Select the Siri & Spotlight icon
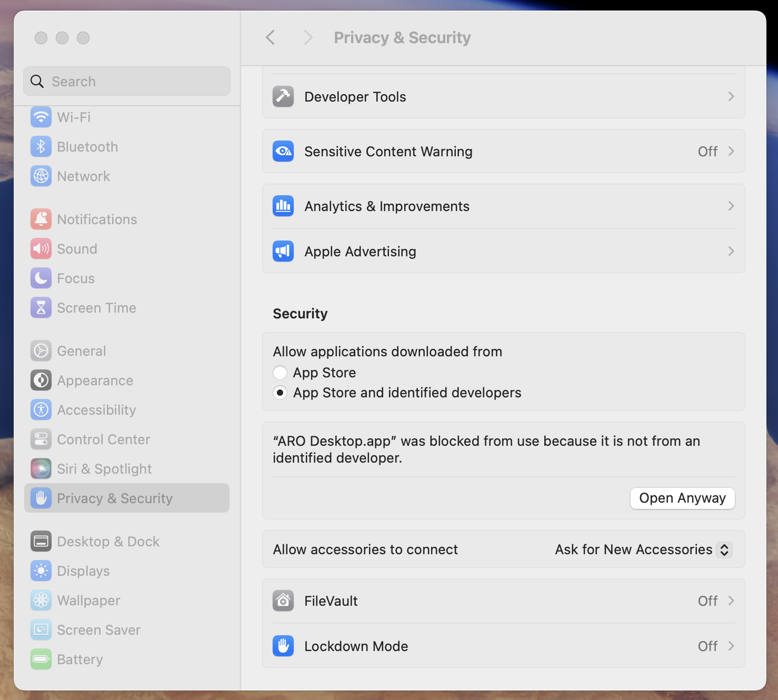Screen dimensions: 778x700 [x=41, y=468]
